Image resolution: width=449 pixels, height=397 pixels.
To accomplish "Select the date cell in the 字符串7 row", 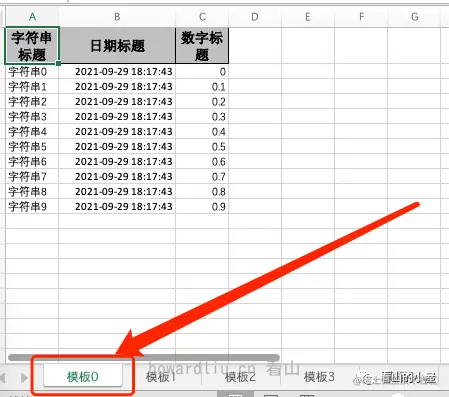I will pos(117,176).
